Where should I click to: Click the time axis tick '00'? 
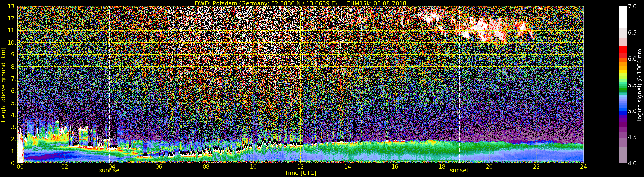[20, 166]
